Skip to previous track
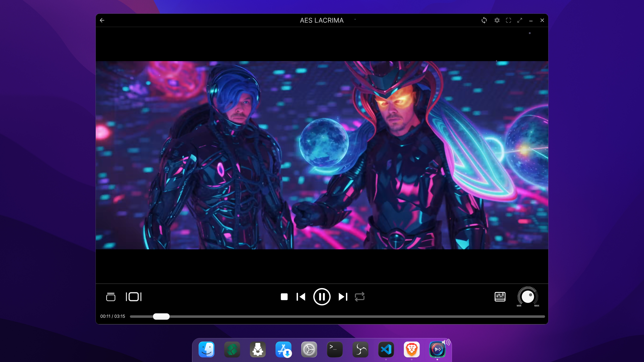 301,297
